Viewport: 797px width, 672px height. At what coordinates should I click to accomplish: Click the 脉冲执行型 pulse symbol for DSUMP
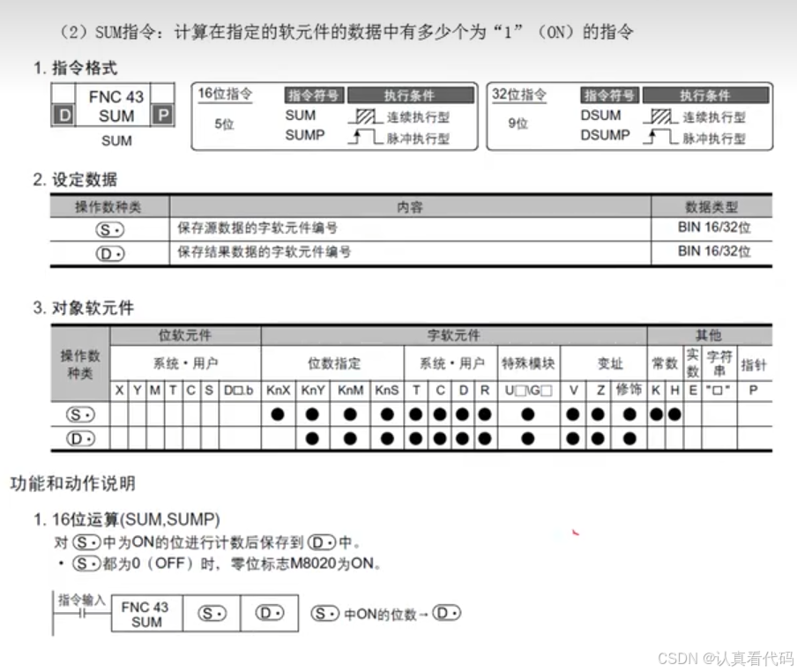(x=659, y=137)
